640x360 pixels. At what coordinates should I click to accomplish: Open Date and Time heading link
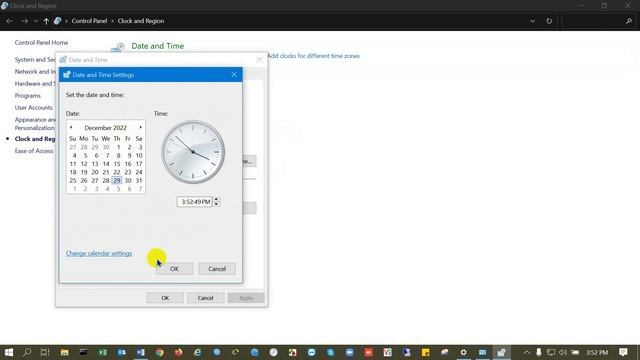[x=158, y=46]
